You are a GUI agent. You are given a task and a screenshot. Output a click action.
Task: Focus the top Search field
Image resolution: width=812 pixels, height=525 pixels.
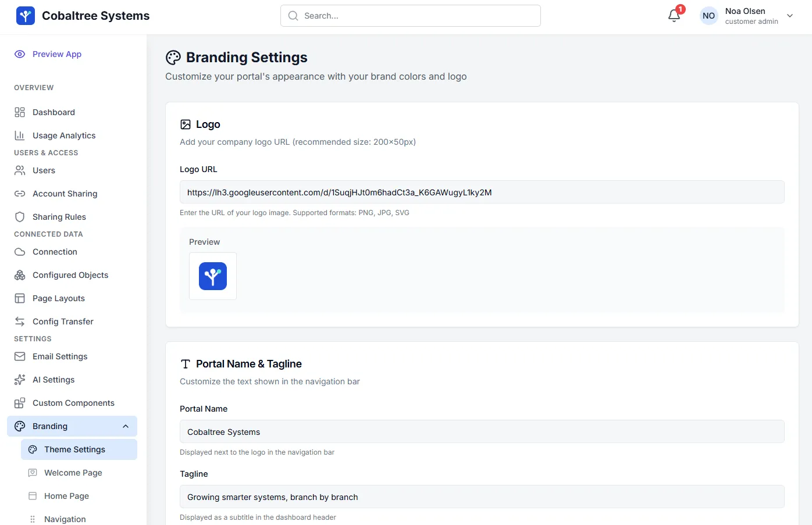(411, 16)
